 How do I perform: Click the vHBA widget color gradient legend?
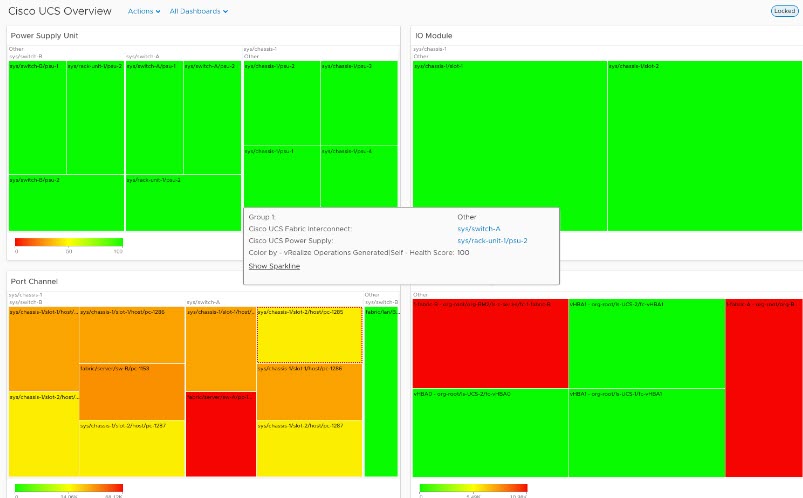473,488
